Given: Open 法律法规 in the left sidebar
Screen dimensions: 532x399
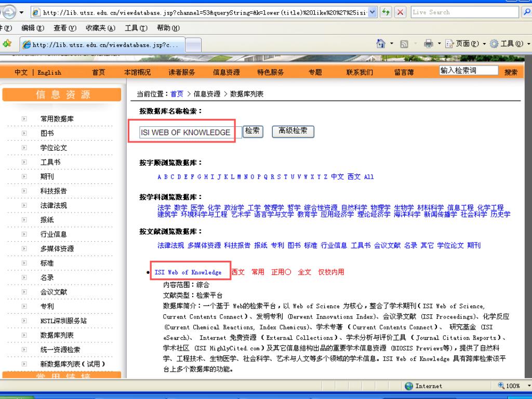Looking at the screenshot, I should 54,205.
